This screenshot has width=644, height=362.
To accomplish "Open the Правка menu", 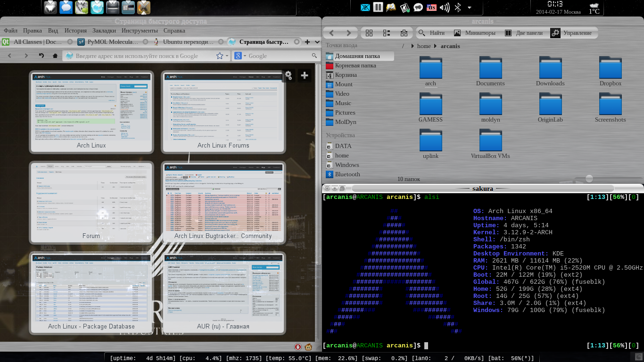I will [x=33, y=31].
